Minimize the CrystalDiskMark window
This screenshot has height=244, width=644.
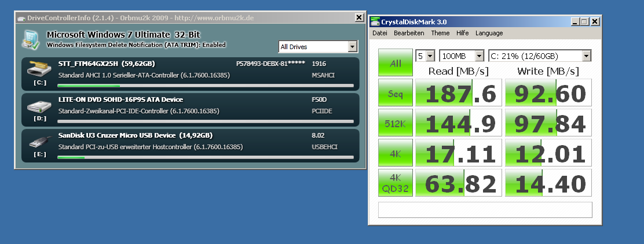[x=575, y=22]
